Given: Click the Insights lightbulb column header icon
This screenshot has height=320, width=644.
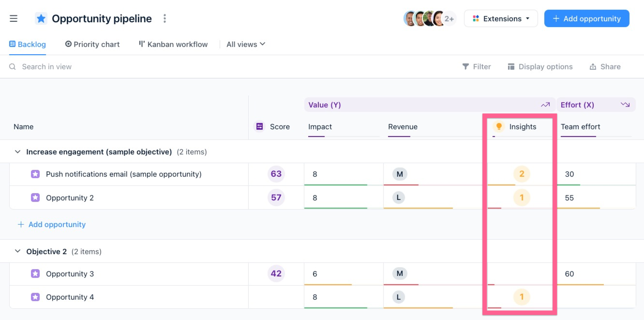Looking at the screenshot, I should pyautogui.click(x=499, y=126).
